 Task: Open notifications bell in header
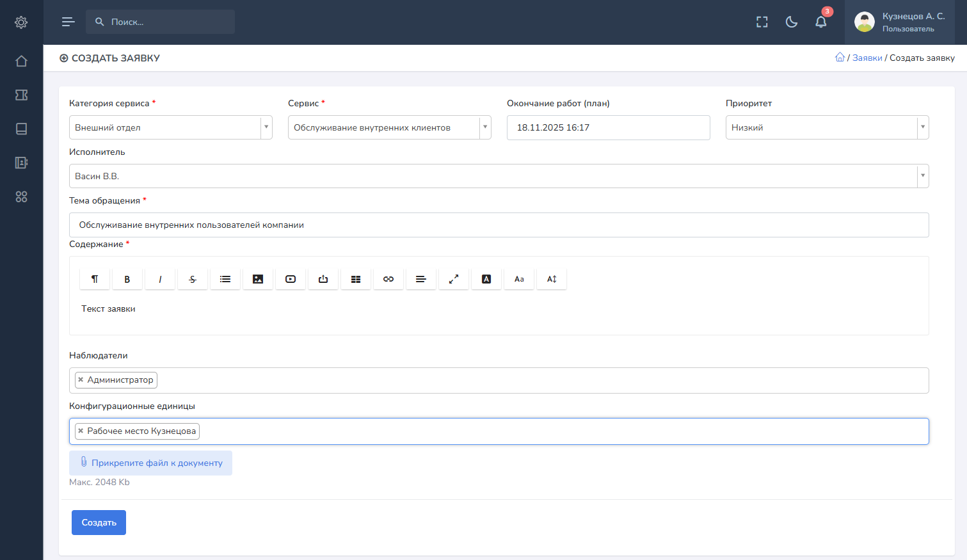(820, 22)
